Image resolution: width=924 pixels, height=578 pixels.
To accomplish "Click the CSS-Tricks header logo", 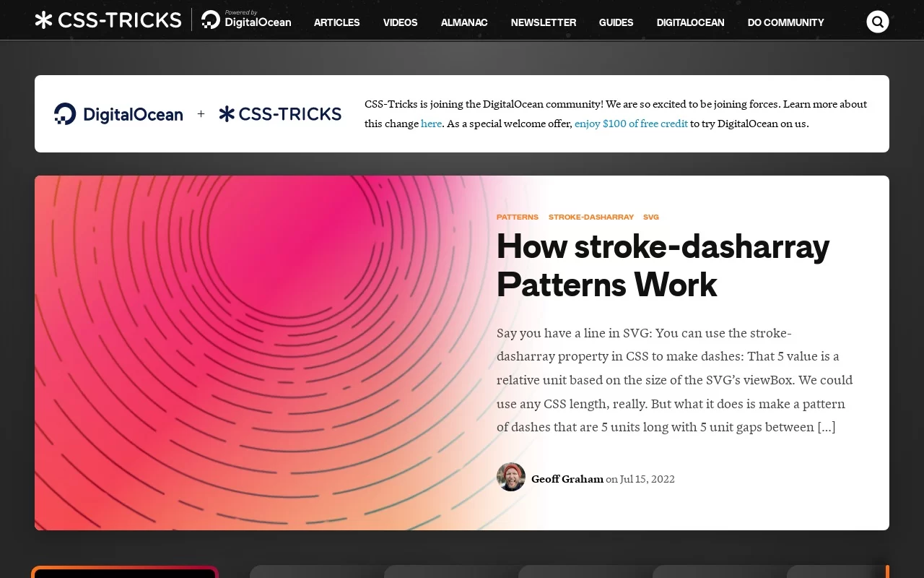I will pyautogui.click(x=108, y=20).
